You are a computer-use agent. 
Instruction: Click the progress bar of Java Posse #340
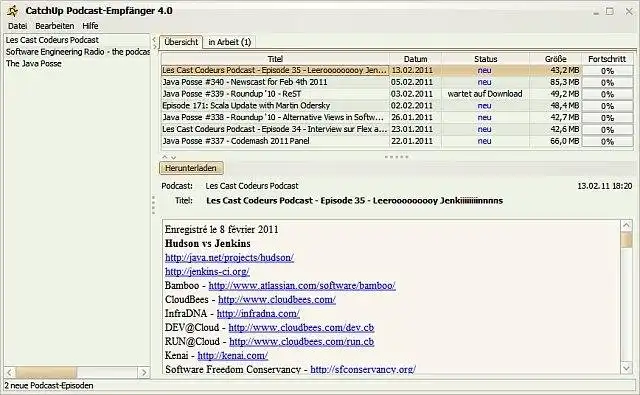[x=607, y=82]
